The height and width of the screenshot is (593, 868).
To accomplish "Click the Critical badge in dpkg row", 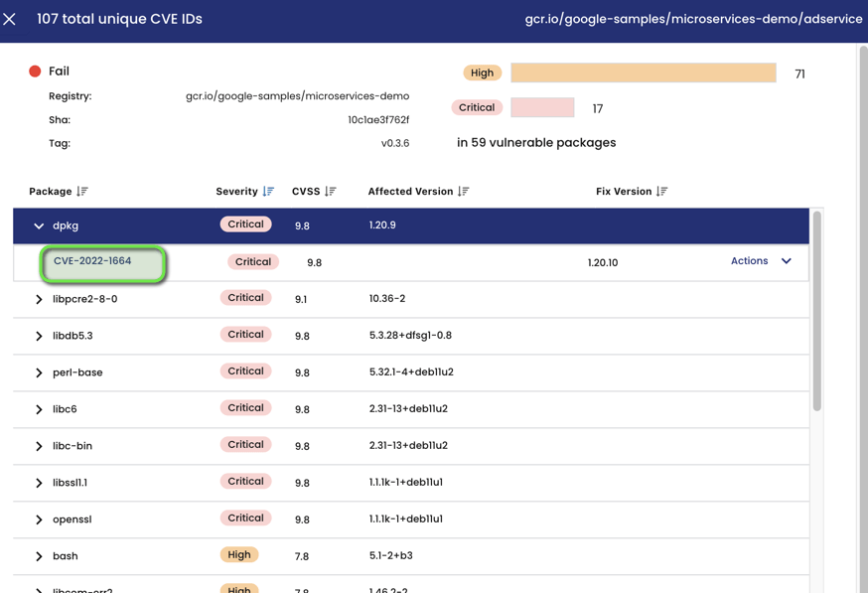I will [x=245, y=224].
